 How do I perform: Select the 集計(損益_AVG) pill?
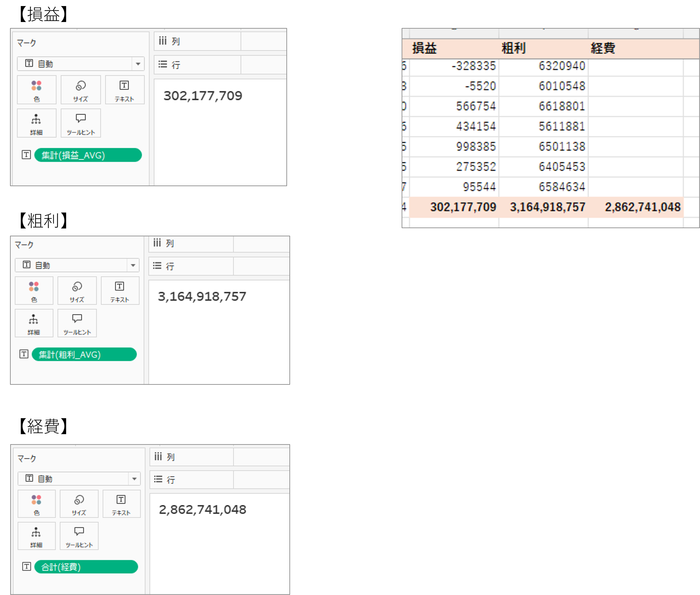tap(88, 155)
